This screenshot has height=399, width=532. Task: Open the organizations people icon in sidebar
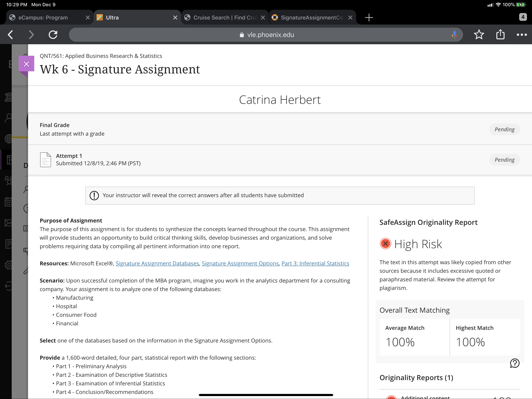click(8, 181)
